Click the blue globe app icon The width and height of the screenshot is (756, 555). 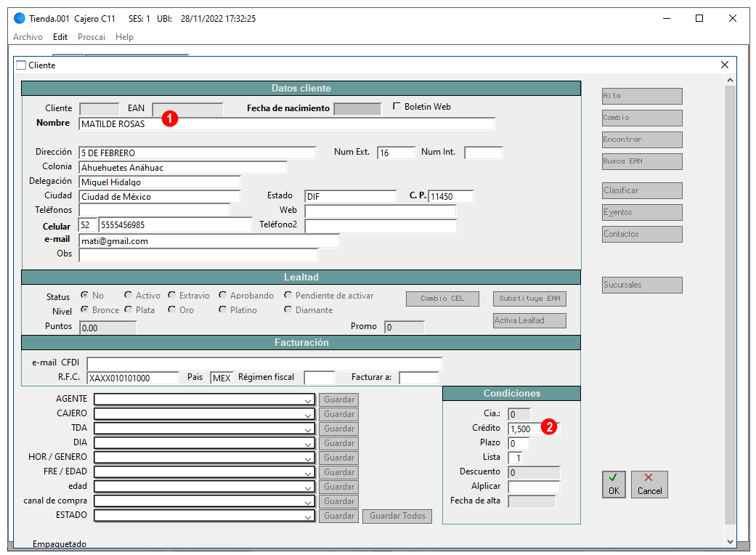click(x=20, y=18)
